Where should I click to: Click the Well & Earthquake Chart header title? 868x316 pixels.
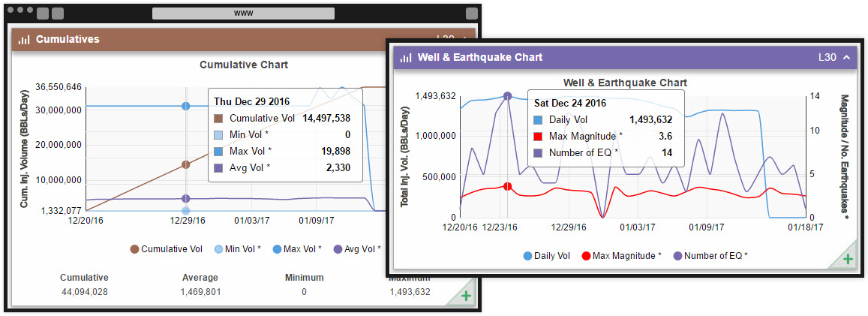pos(480,57)
